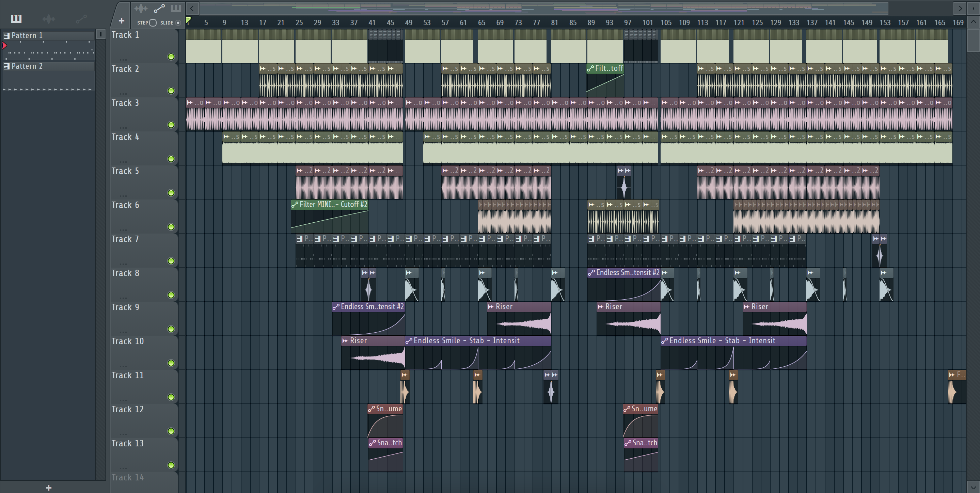Click the plus button beside STEP
Image resolution: width=980 pixels, height=493 pixels.
(x=121, y=21)
